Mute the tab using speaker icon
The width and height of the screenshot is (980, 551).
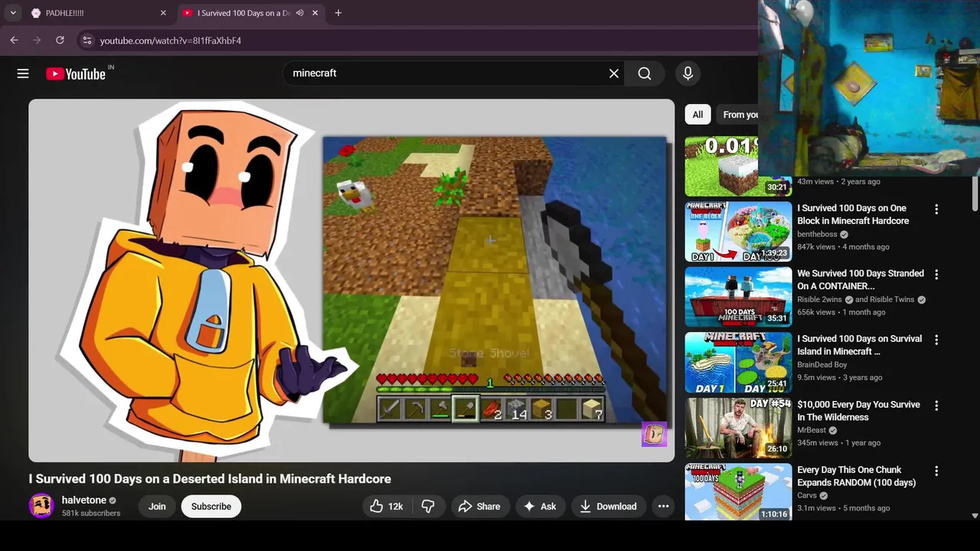click(x=300, y=13)
